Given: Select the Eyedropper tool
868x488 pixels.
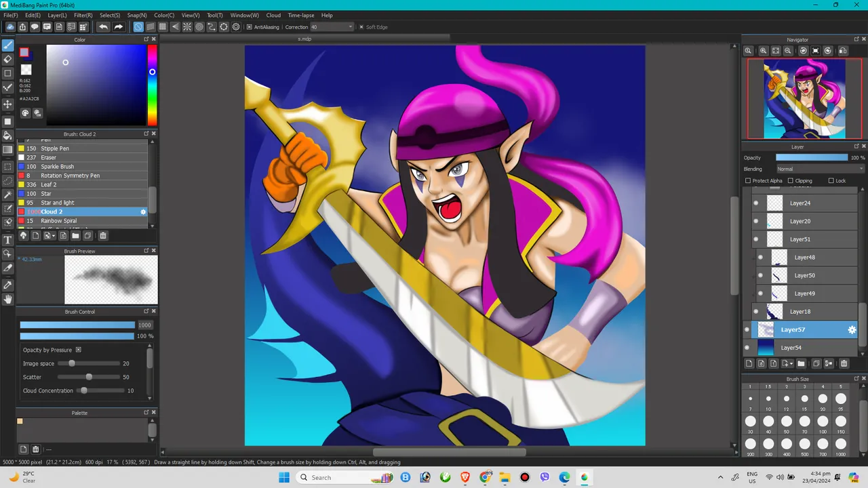Looking at the screenshot, I should click(8, 285).
